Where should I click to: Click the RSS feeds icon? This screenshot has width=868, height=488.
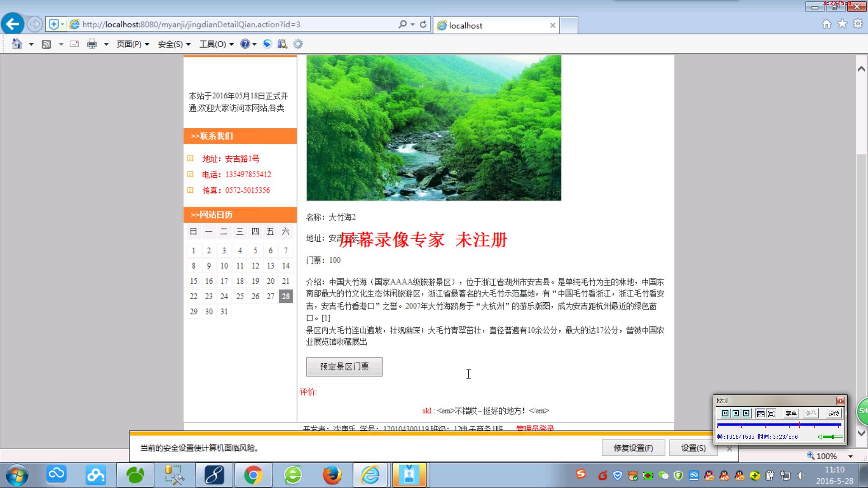(46, 44)
